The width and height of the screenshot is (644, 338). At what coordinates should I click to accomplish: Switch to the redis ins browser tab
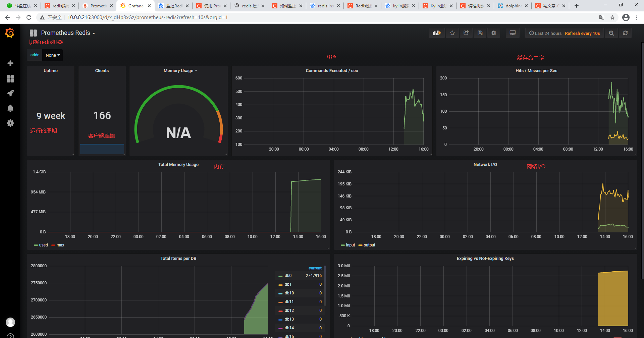[325, 6]
